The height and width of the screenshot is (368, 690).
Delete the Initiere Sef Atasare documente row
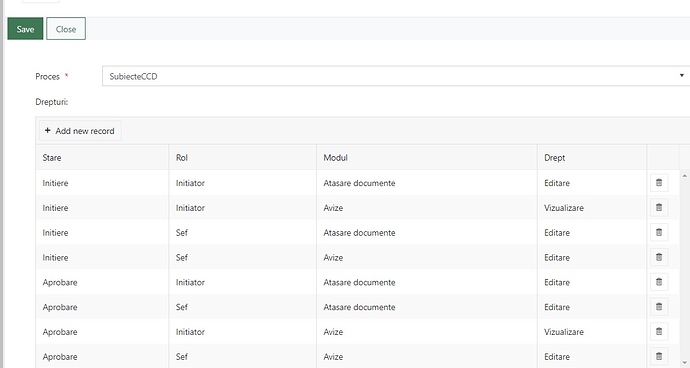click(659, 232)
